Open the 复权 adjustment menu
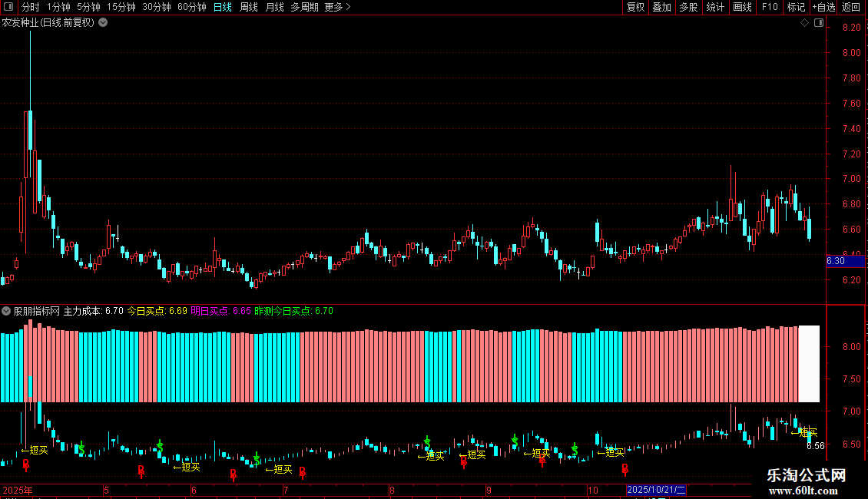 (x=635, y=7)
